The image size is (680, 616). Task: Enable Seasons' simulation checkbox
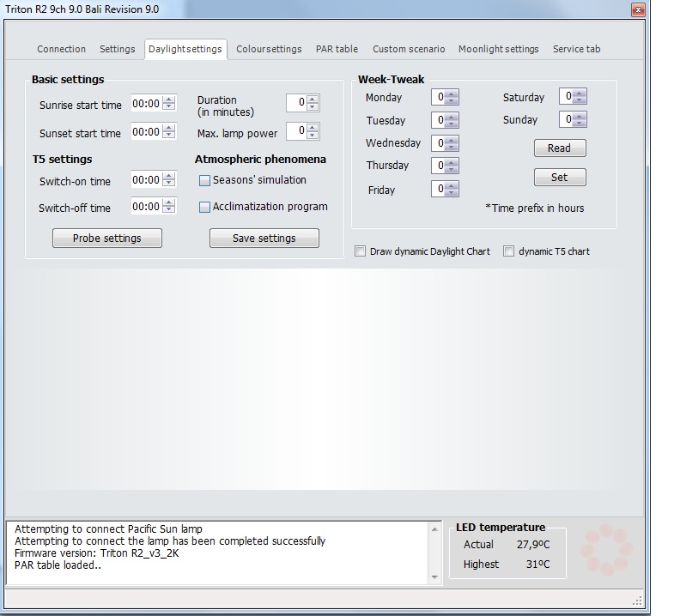point(205,181)
